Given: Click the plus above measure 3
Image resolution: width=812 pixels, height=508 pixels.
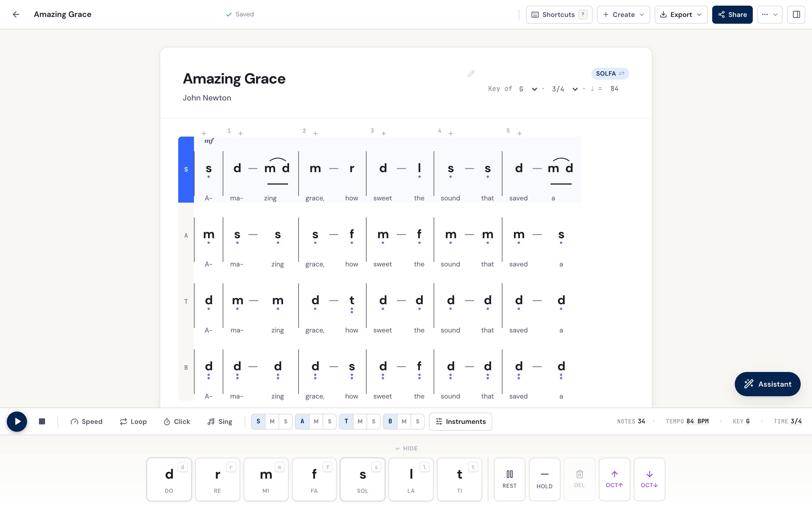Looking at the screenshot, I should pyautogui.click(x=383, y=133).
